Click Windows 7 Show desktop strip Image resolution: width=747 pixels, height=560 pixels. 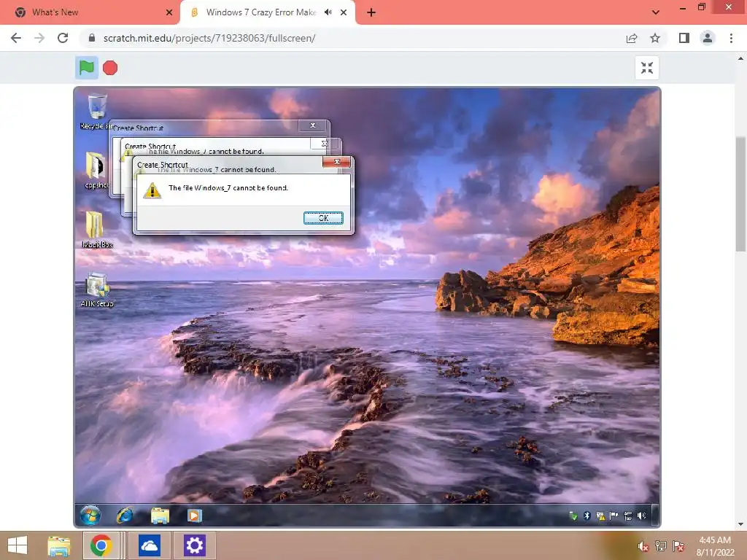[655, 516]
